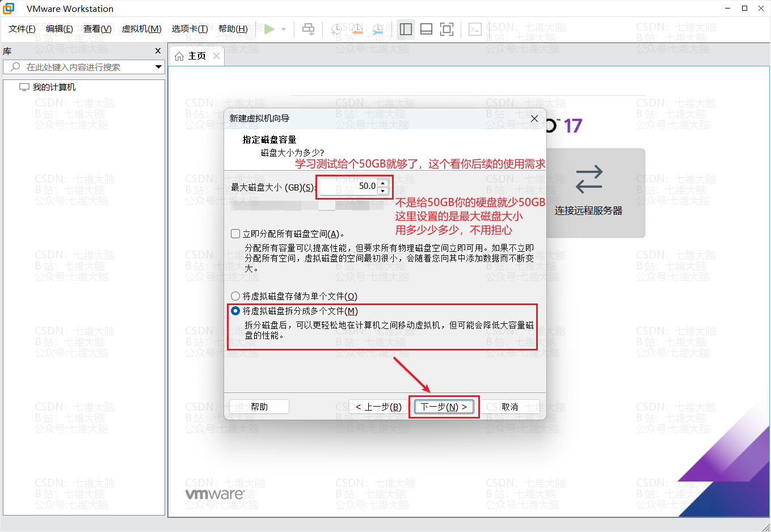The image size is (771, 532).
Task: Open the snapshot manager wrench icon
Action: coord(377,29)
